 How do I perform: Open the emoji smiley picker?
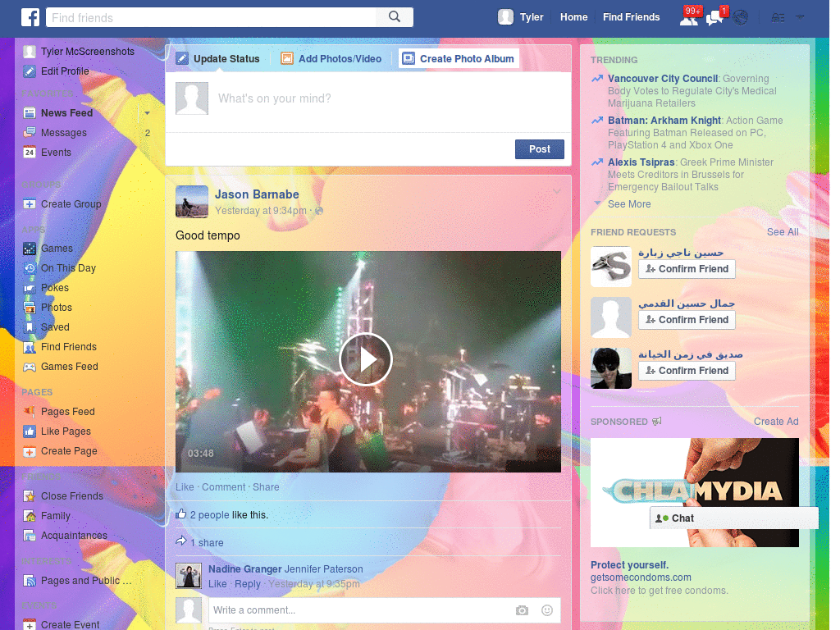(x=547, y=610)
